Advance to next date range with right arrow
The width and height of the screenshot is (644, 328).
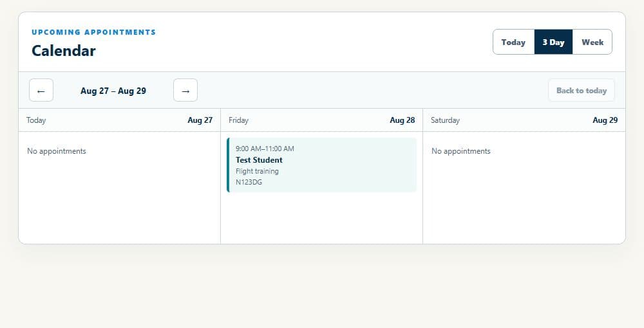[x=185, y=90]
